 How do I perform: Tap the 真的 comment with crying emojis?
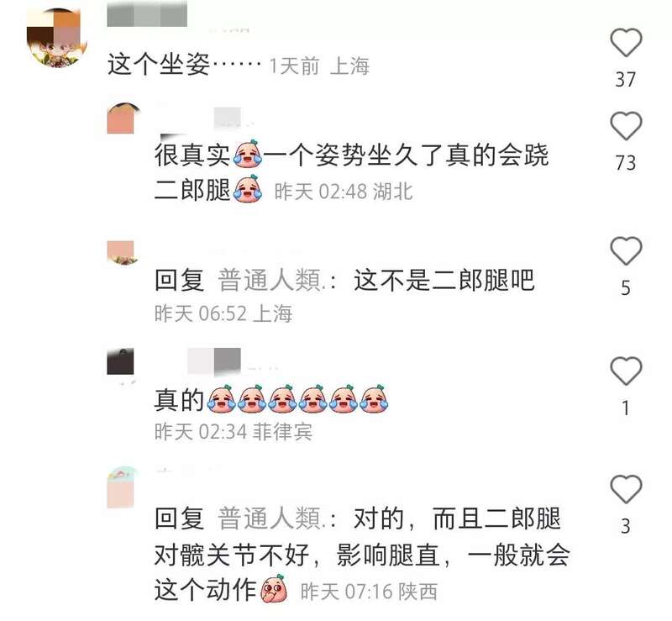(271, 399)
